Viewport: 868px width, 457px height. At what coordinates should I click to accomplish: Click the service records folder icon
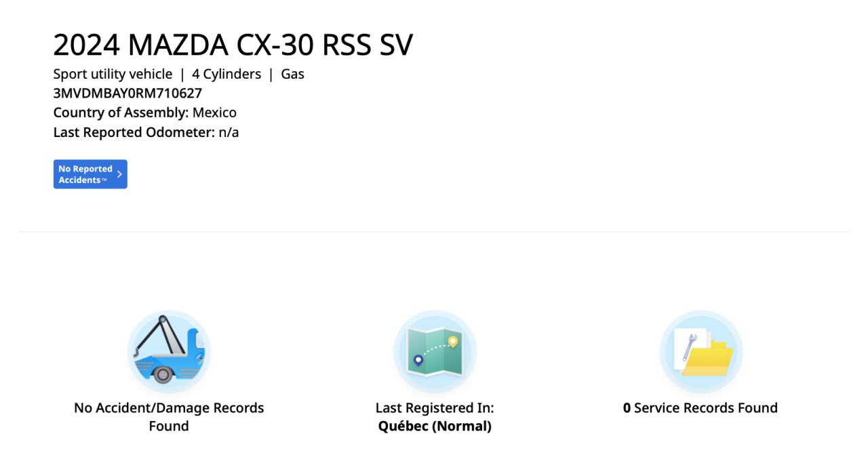point(701,351)
